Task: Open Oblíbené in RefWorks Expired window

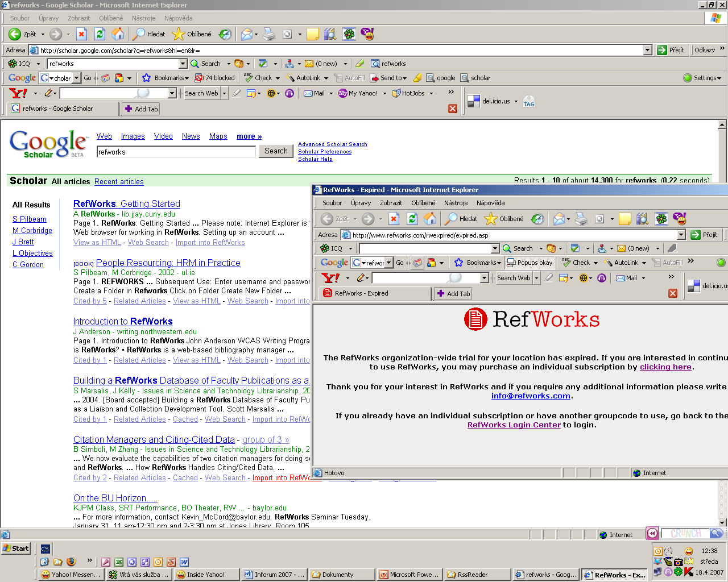Action: (504, 219)
